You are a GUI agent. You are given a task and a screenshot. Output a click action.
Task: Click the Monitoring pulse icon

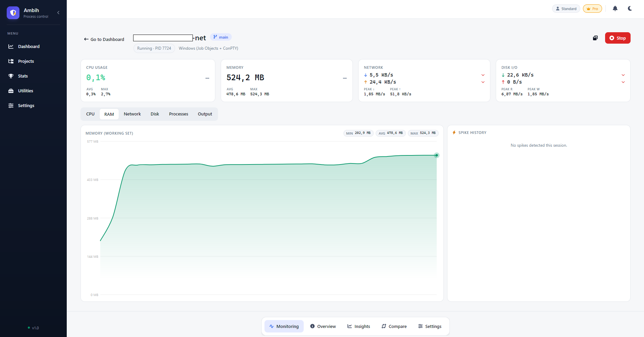[272, 326]
